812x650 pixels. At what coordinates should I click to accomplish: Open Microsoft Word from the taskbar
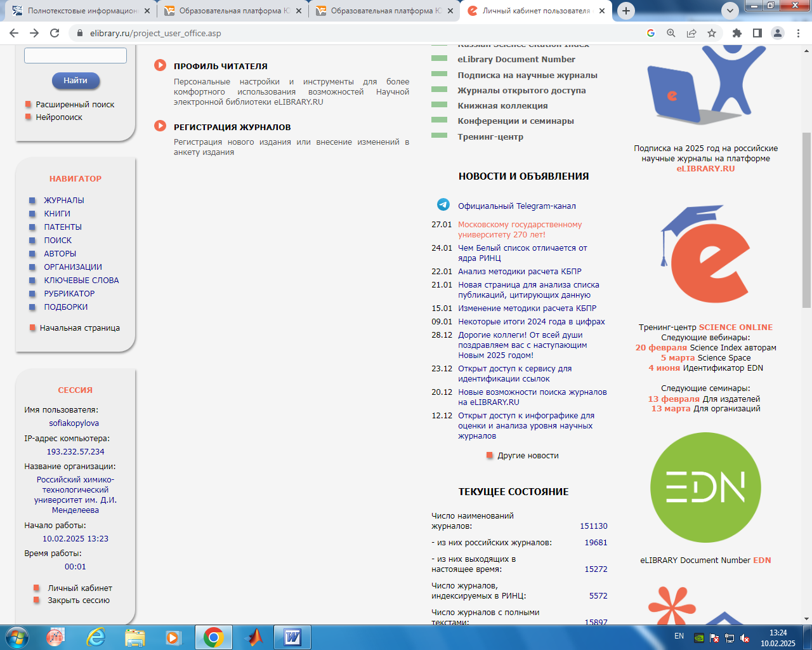[x=292, y=637]
